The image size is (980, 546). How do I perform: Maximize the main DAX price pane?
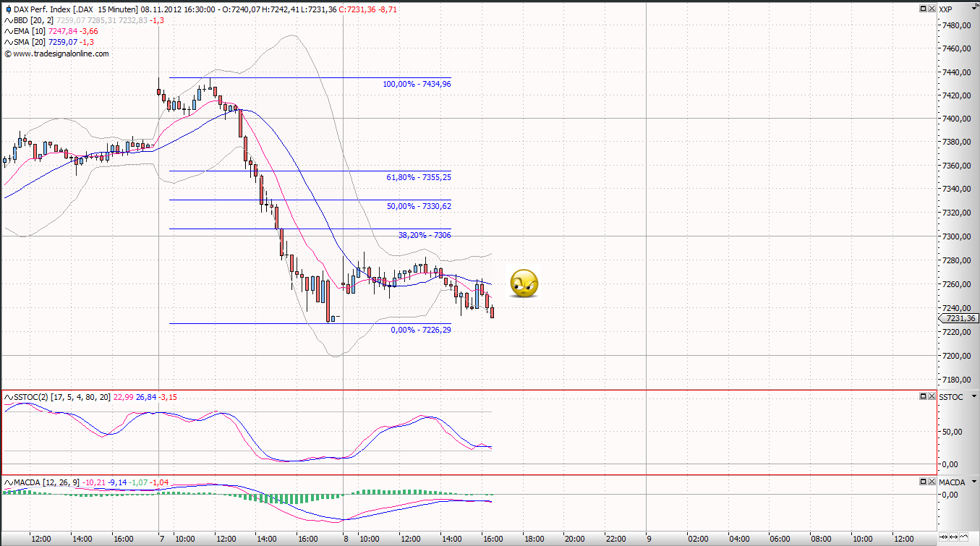pyautogui.click(x=924, y=9)
